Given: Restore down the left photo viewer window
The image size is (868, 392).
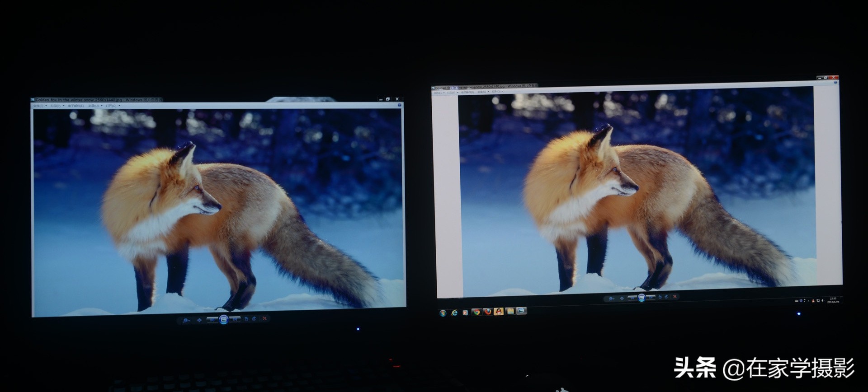Looking at the screenshot, I should [x=388, y=99].
